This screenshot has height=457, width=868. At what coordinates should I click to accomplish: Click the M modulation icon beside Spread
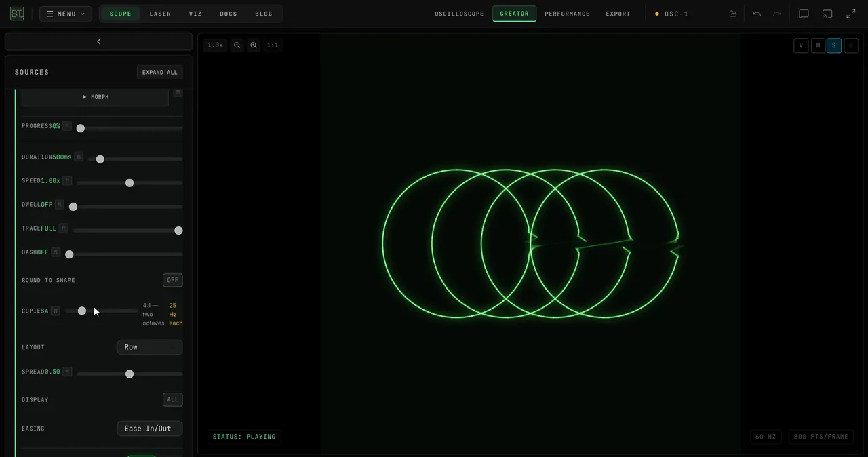pyautogui.click(x=67, y=372)
